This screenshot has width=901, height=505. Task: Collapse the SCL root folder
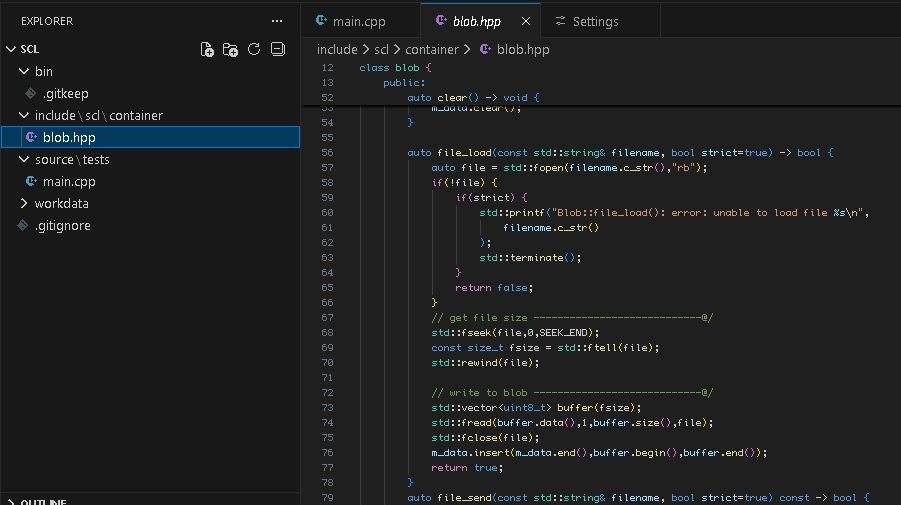click(x=10, y=49)
